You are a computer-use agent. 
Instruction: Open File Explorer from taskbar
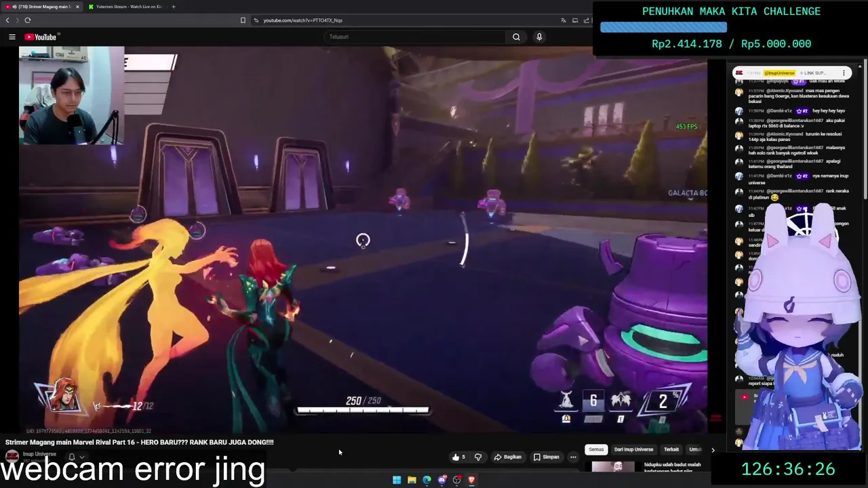pyautogui.click(x=412, y=480)
